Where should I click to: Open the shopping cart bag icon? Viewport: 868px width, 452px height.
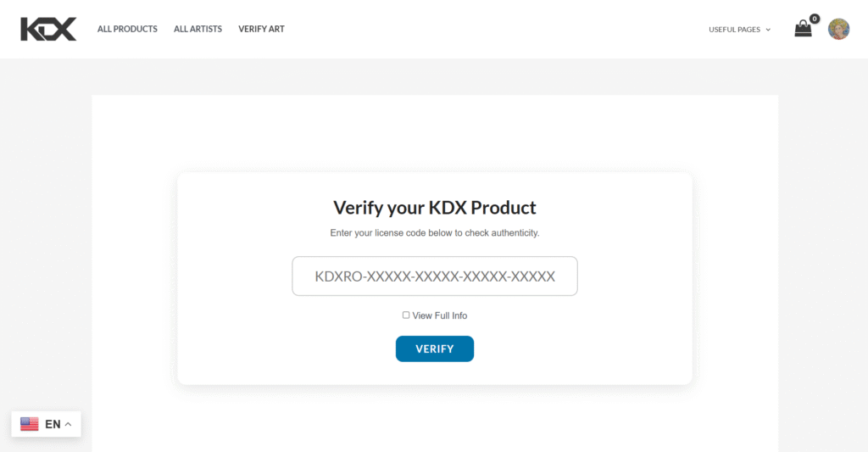pyautogui.click(x=802, y=30)
